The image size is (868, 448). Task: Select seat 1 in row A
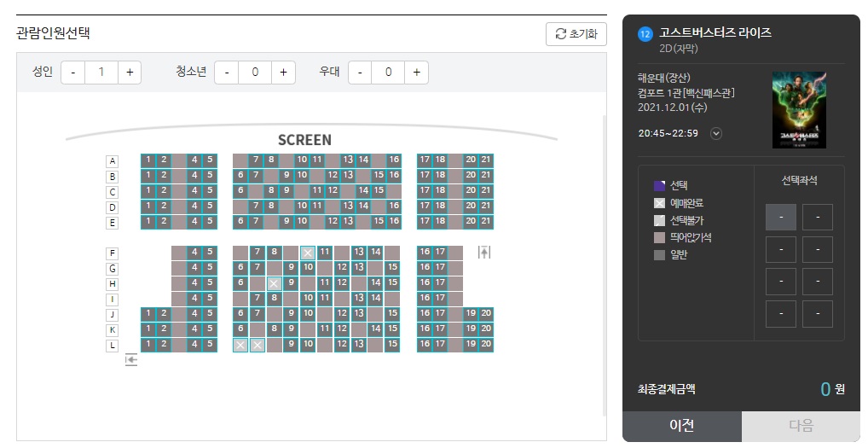click(x=148, y=160)
